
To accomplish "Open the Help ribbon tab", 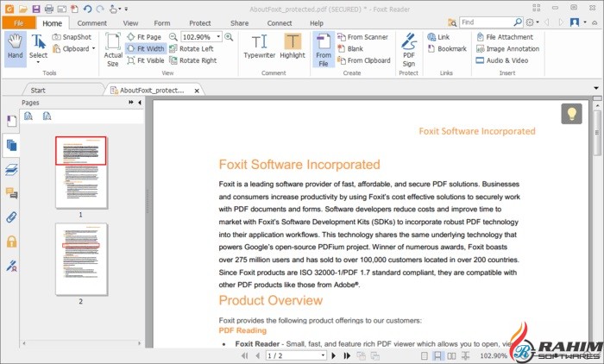I will [x=317, y=23].
